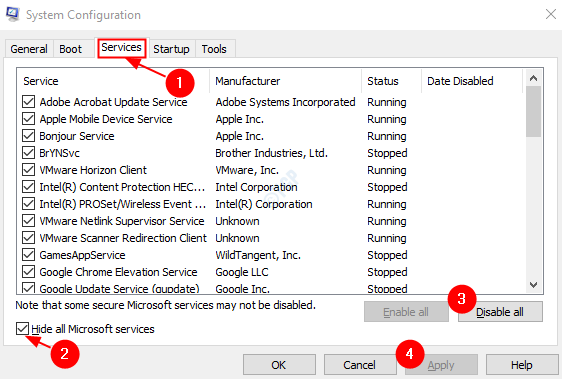Sort by the Service column header
Viewport: 562px width, 379px height.
113,81
